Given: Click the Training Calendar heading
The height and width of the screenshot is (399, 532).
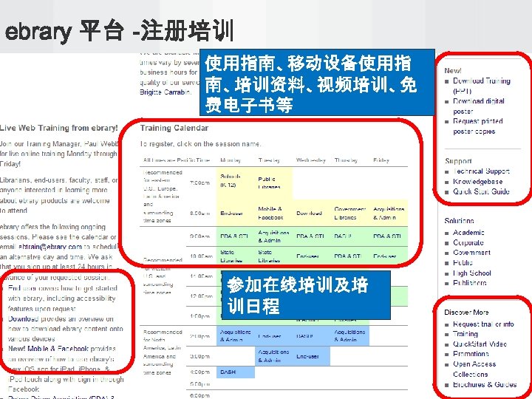Looking at the screenshot, I should [x=174, y=128].
